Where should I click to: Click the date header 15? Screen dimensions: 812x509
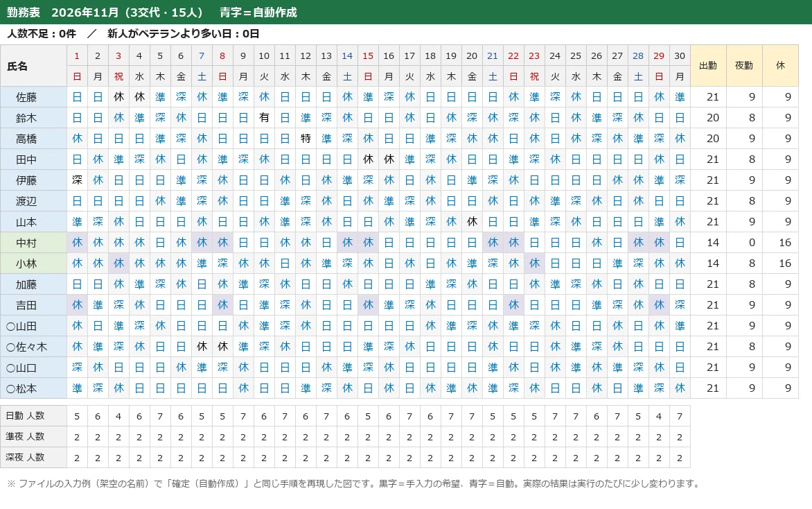coord(368,55)
